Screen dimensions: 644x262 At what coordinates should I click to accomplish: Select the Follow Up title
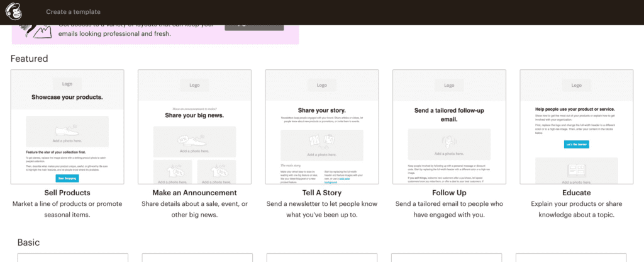pos(449,193)
